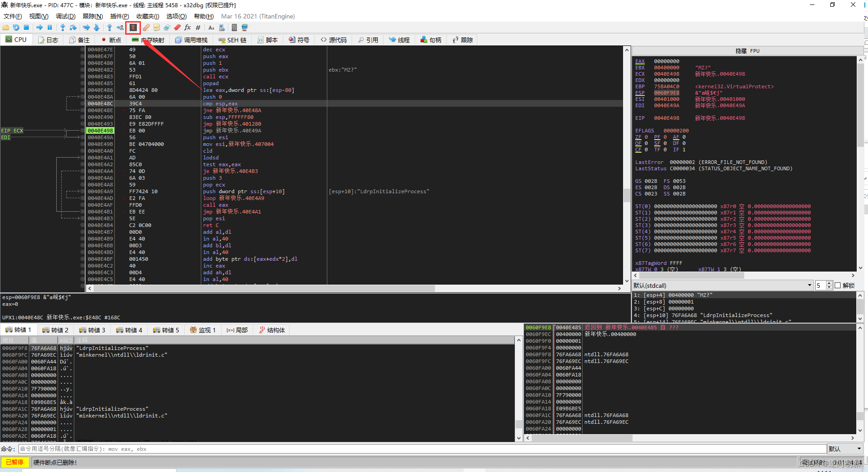Show bookmarks with the red bookmark icon
This screenshot has height=472, width=868.
177,27
